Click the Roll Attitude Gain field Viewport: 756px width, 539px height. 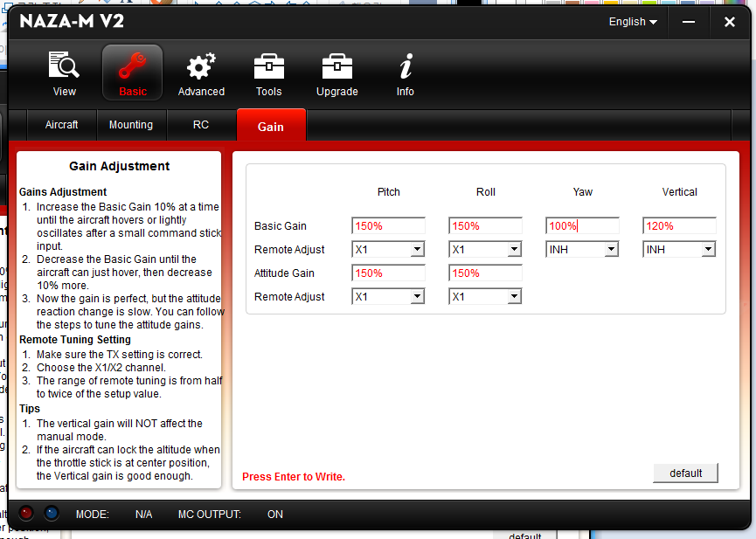point(486,273)
